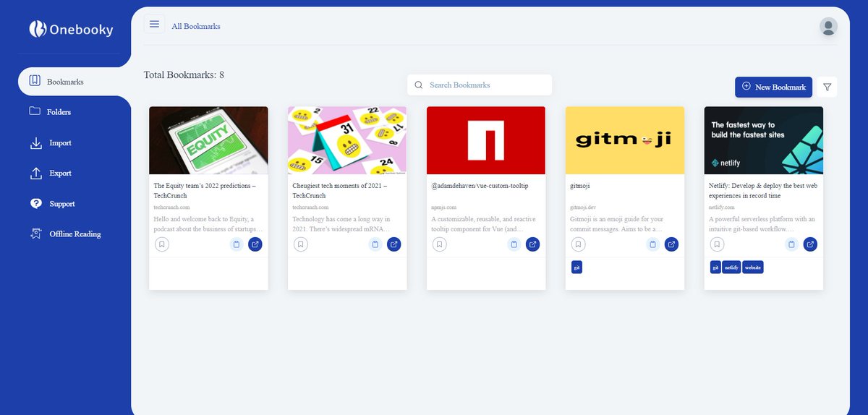Click the git tag on gitmoji card
The width and height of the screenshot is (868, 415).
pos(576,268)
